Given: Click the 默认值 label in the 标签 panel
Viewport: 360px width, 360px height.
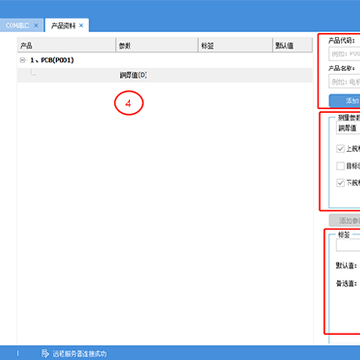Looking at the screenshot, I should tap(346, 266).
